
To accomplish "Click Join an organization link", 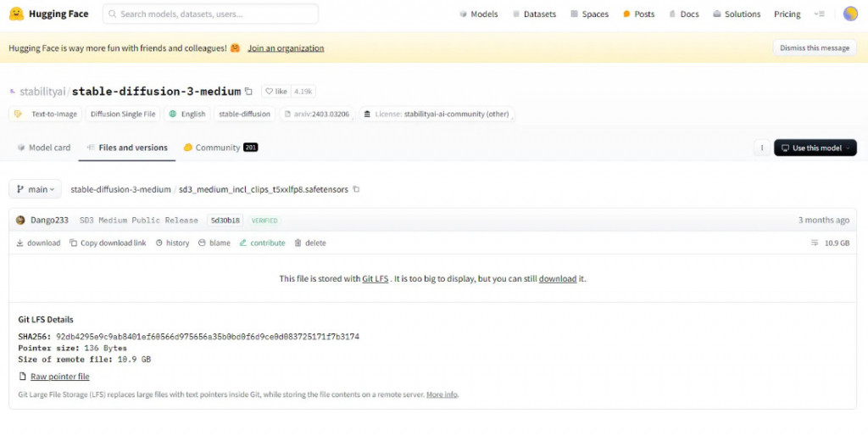I will [286, 48].
